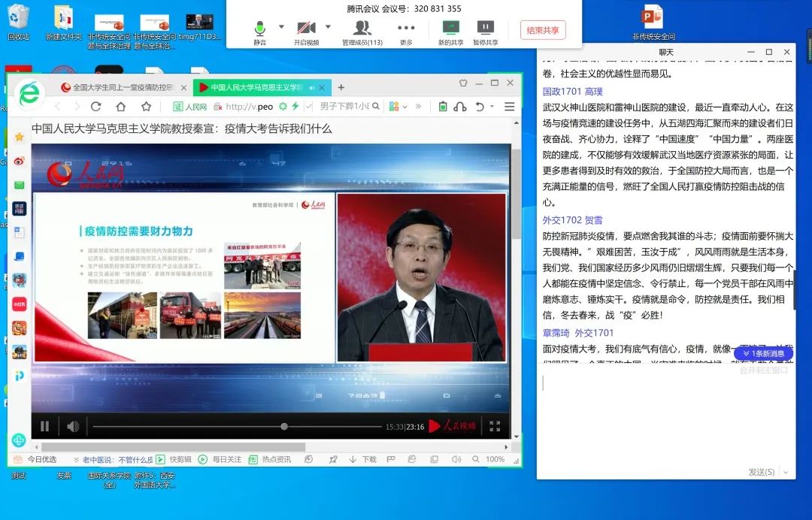Mute the video player volume icon
The image size is (812, 520).
[73, 427]
